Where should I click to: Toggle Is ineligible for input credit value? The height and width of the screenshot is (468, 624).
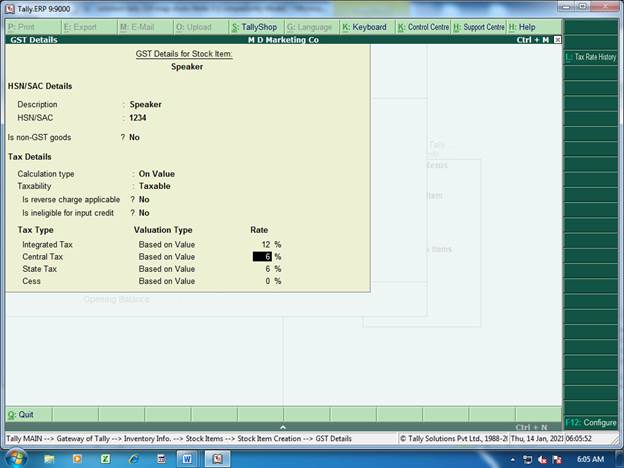(144, 213)
